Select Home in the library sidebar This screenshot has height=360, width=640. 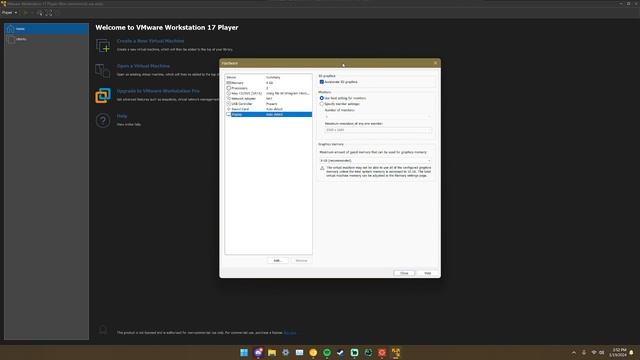(x=46, y=29)
